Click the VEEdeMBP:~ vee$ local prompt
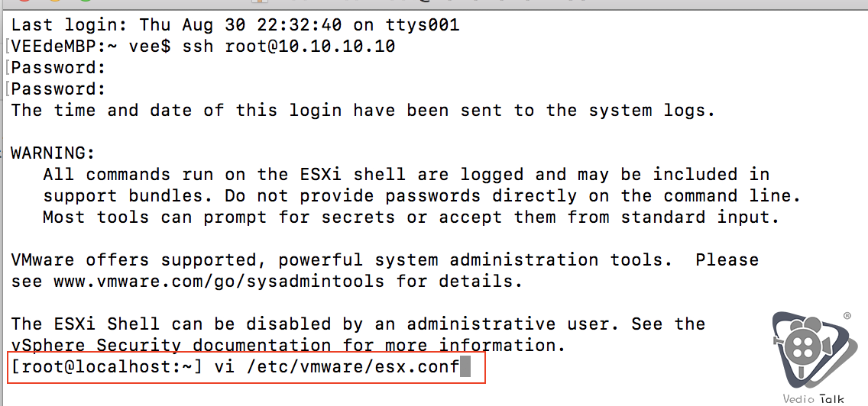This screenshot has height=406, width=868. click(90, 47)
